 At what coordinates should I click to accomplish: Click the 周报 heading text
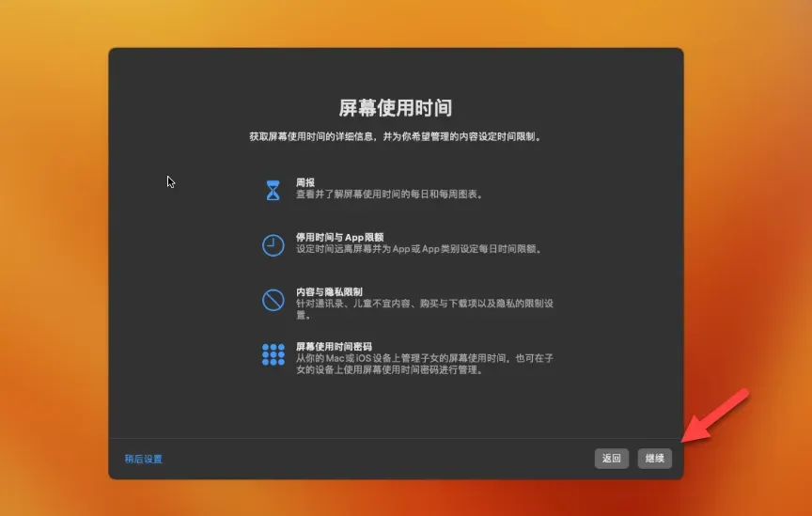click(x=305, y=182)
